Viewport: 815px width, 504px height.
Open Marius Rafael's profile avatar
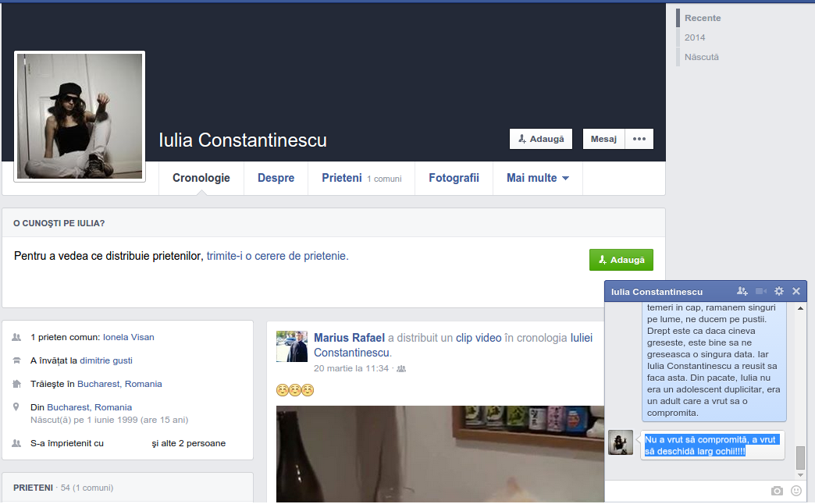[292, 346]
